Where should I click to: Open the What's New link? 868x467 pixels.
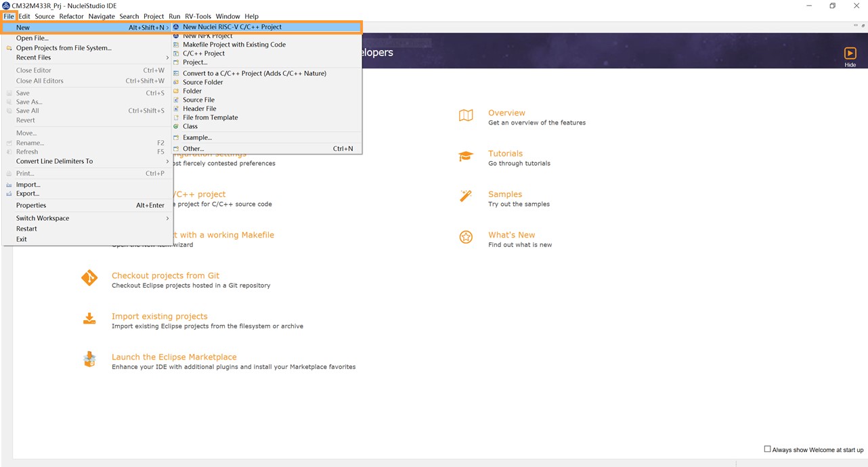pos(511,235)
